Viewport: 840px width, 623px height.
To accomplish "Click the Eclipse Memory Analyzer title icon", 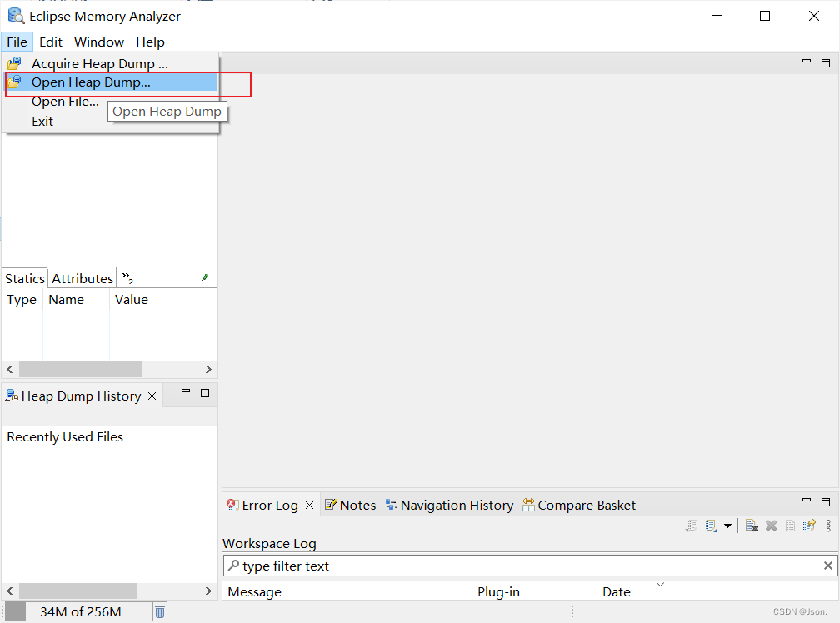I will 16,16.
